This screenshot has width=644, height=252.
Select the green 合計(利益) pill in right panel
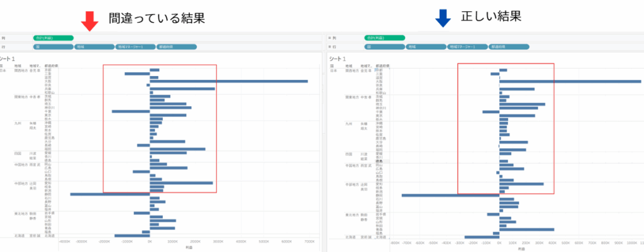384,38
